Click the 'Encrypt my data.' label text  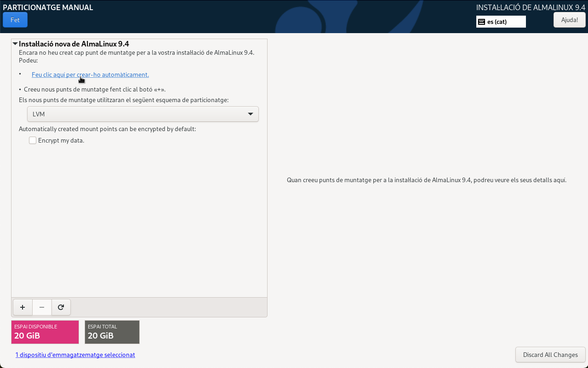coord(61,140)
